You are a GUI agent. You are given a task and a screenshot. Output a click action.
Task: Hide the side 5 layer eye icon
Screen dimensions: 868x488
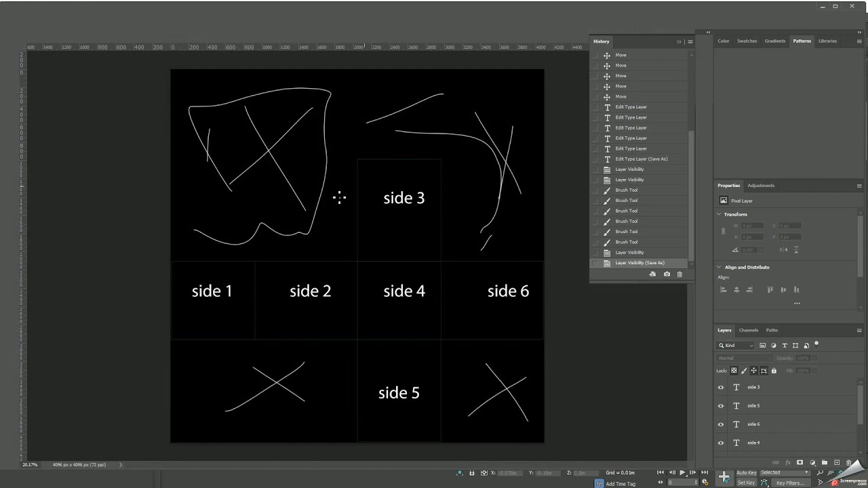click(x=721, y=406)
